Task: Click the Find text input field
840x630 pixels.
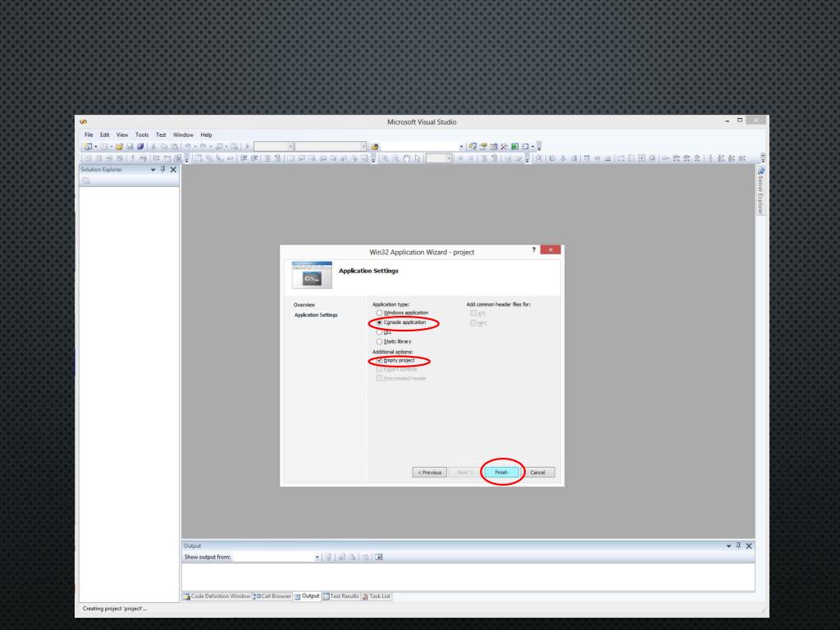Action: 419,146
